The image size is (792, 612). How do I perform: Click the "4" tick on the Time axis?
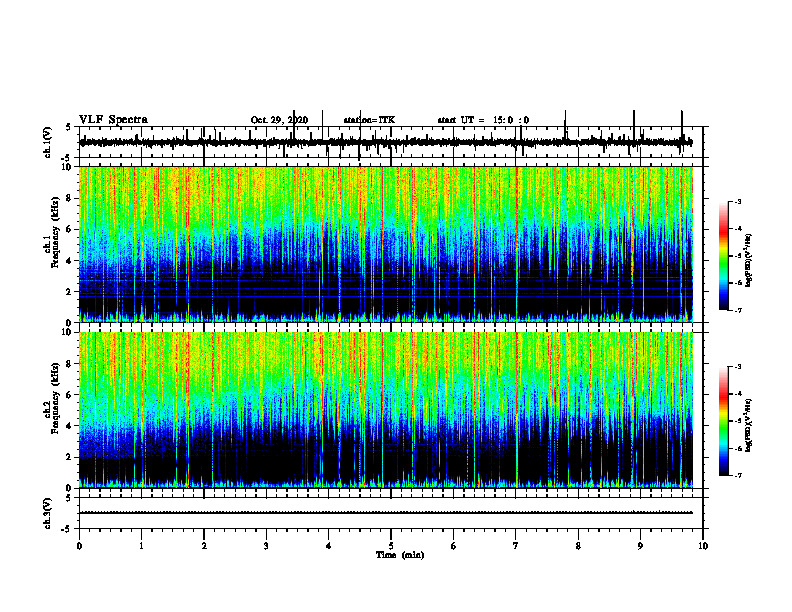(329, 546)
